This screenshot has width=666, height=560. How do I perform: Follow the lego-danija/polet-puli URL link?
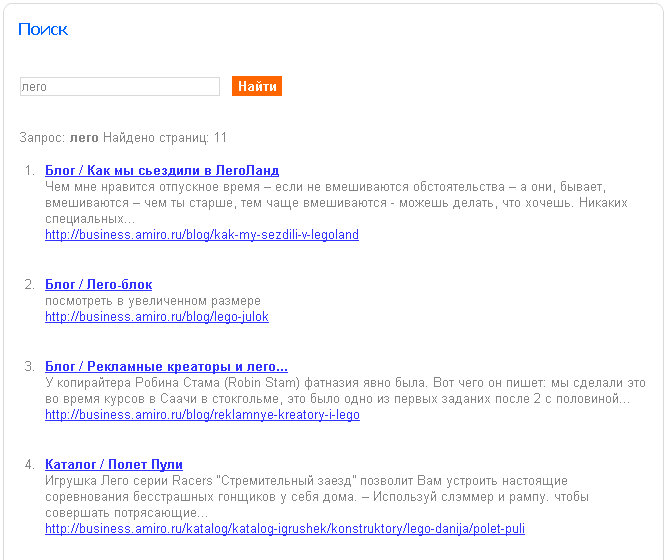[x=284, y=529]
